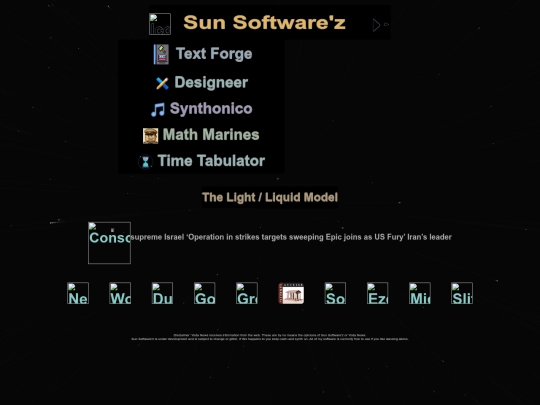Click the 'So' broken image icon

tap(335, 293)
